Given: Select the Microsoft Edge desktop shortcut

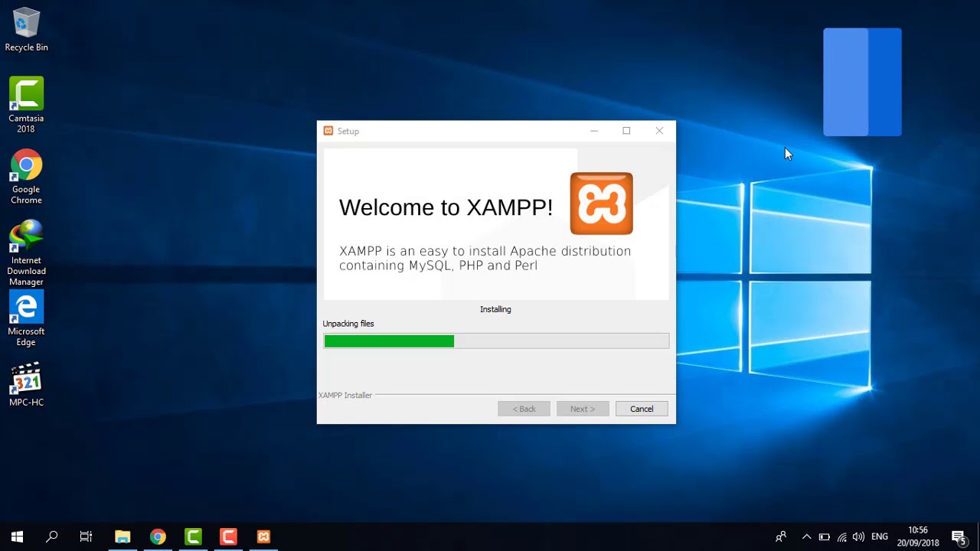Looking at the screenshot, I should pyautogui.click(x=26, y=319).
